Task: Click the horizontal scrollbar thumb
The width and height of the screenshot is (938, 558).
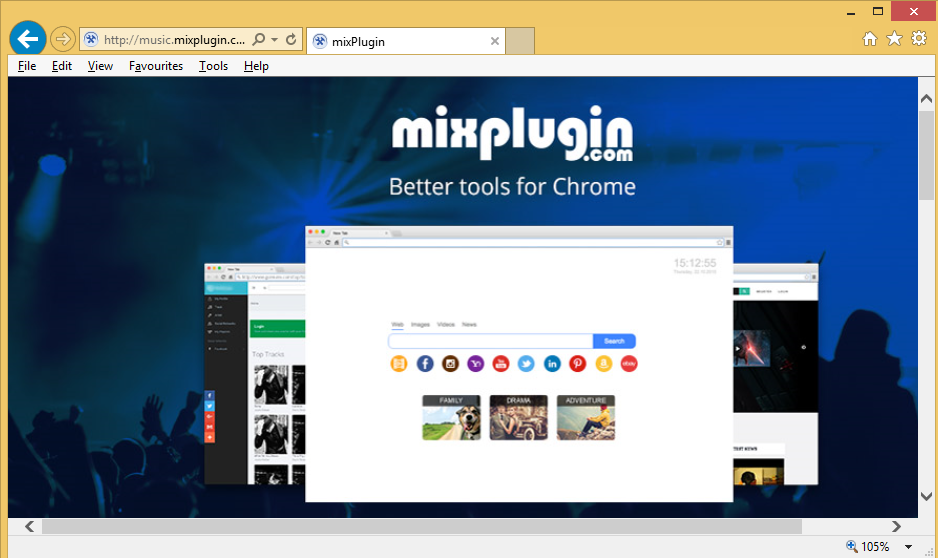Action: click(x=421, y=526)
